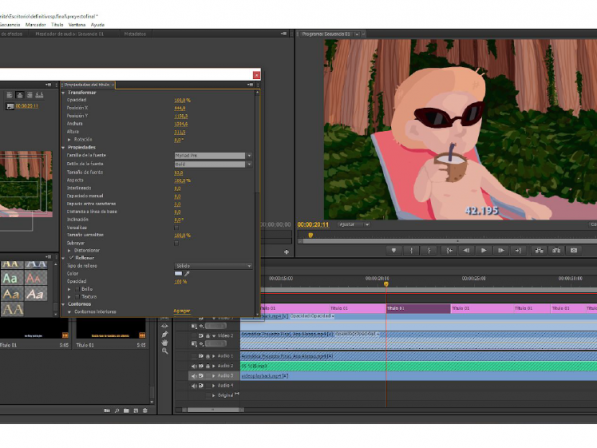Open the Ventana menu
597x448 pixels.
tap(77, 25)
